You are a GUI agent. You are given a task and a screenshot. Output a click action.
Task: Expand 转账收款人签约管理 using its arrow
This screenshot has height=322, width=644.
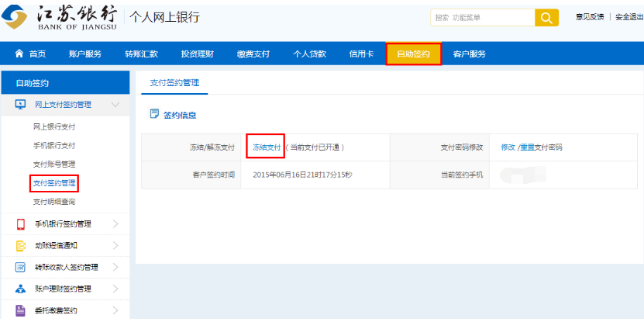(x=115, y=268)
